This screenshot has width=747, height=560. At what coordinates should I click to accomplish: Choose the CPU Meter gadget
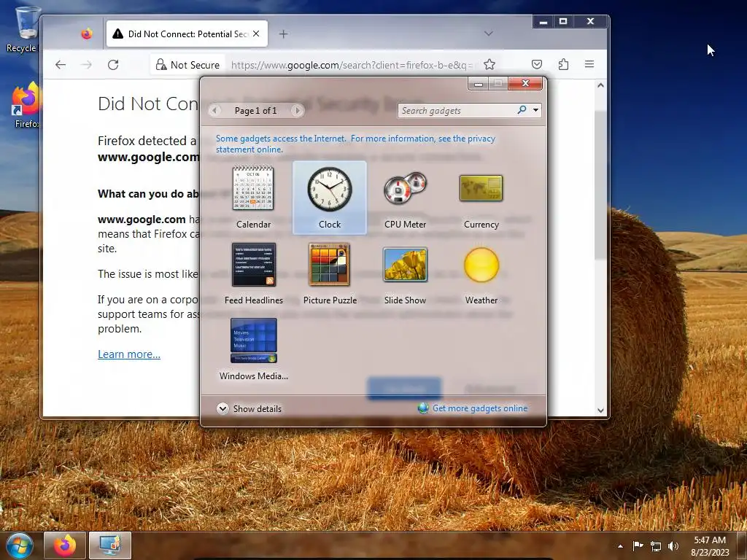tap(405, 197)
